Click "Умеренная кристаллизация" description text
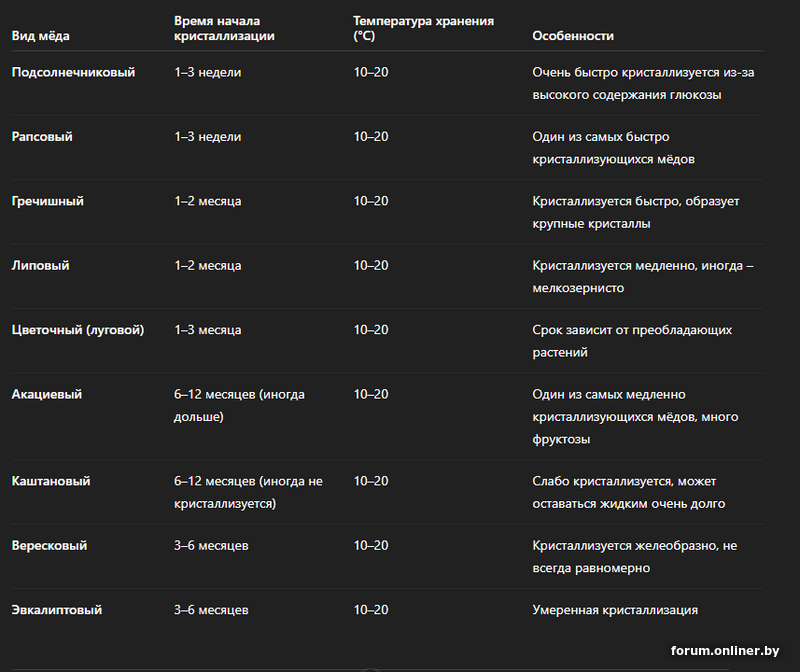The image size is (800, 672). pyautogui.click(x=615, y=610)
